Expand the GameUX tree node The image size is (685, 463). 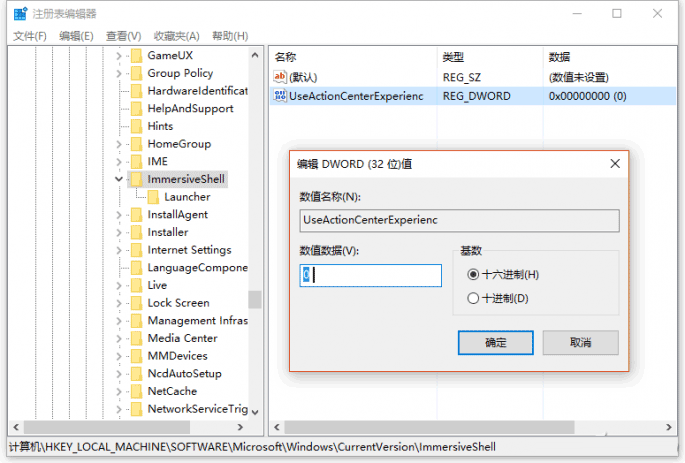(119, 56)
